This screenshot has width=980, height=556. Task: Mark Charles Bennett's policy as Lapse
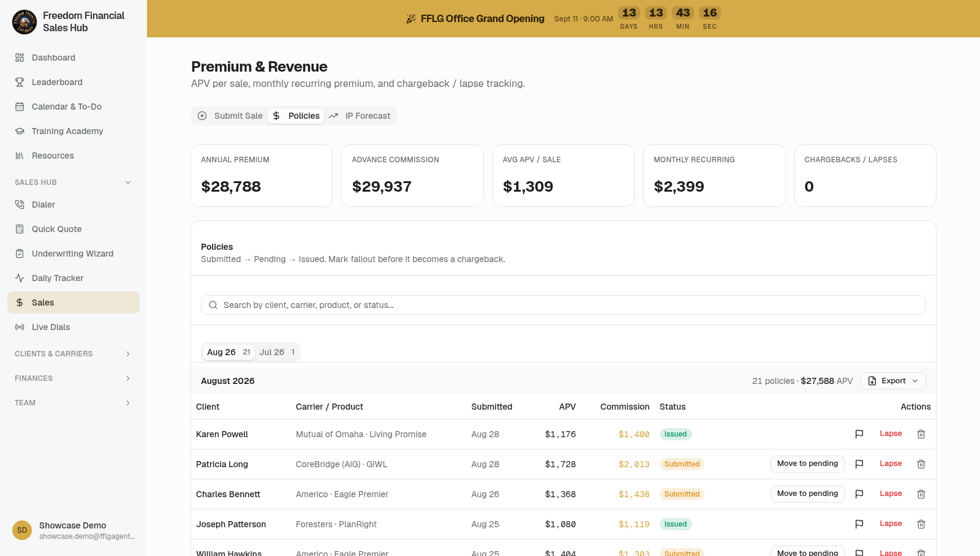click(891, 494)
